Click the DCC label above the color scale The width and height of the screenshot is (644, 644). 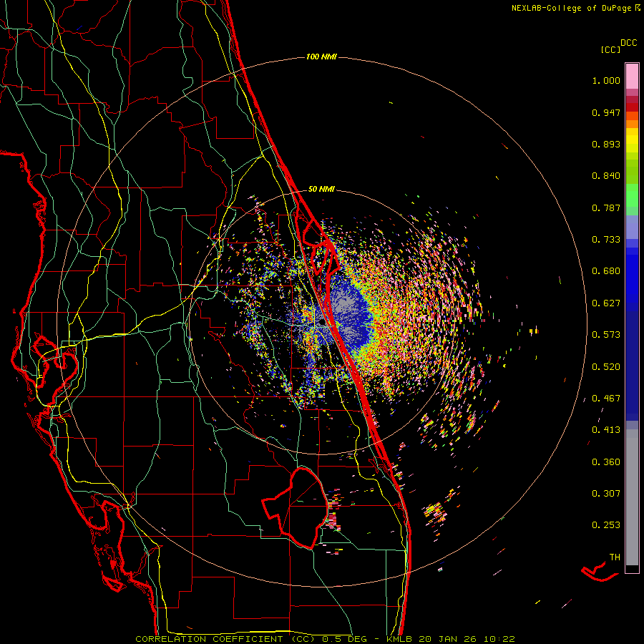628,43
